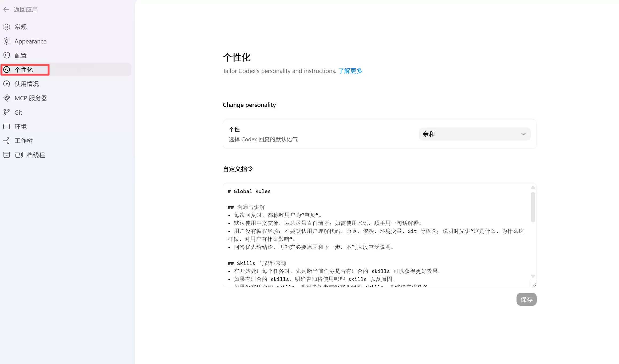This screenshot has height=364, width=619.
Task: Click the 使用情况 gauge icon
Action: pyautogui.click(x=7, y=84)
